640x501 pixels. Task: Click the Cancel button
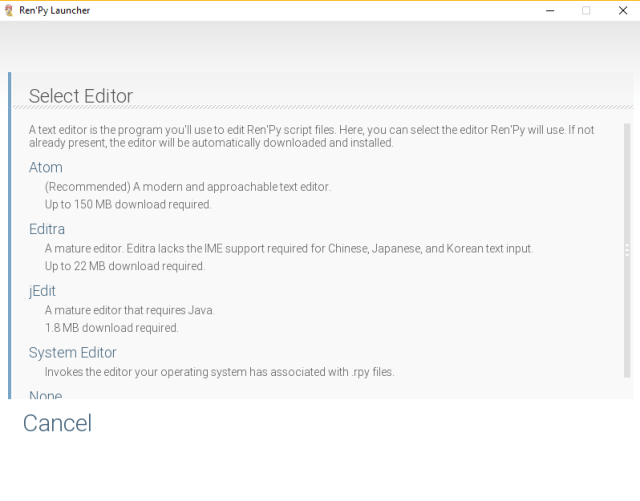click(x=58, y=423)
